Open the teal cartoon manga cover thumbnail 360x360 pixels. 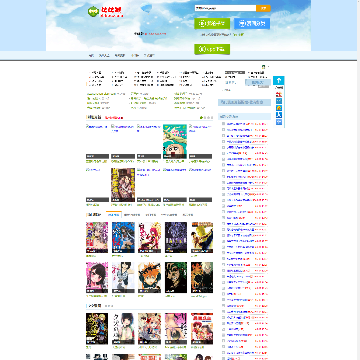(175, 141)
